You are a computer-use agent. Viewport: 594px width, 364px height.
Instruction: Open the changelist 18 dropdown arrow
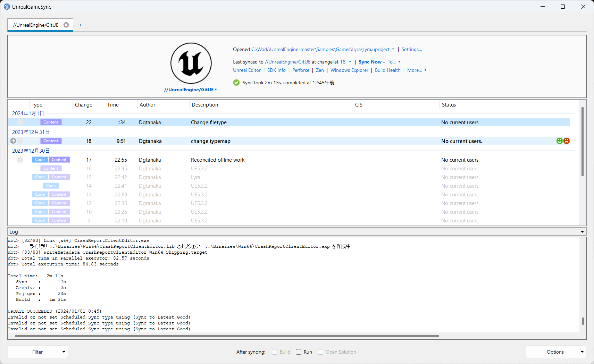click(350, 62)
